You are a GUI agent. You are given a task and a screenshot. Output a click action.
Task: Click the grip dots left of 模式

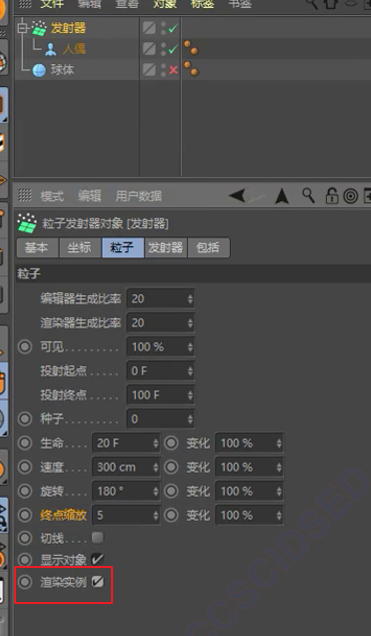25,196
